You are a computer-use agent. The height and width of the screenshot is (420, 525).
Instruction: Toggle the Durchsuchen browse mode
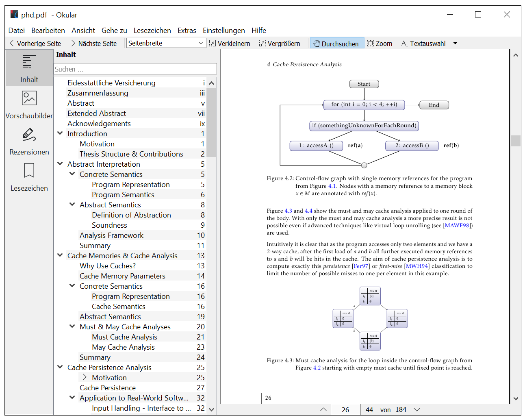point(336,44)
